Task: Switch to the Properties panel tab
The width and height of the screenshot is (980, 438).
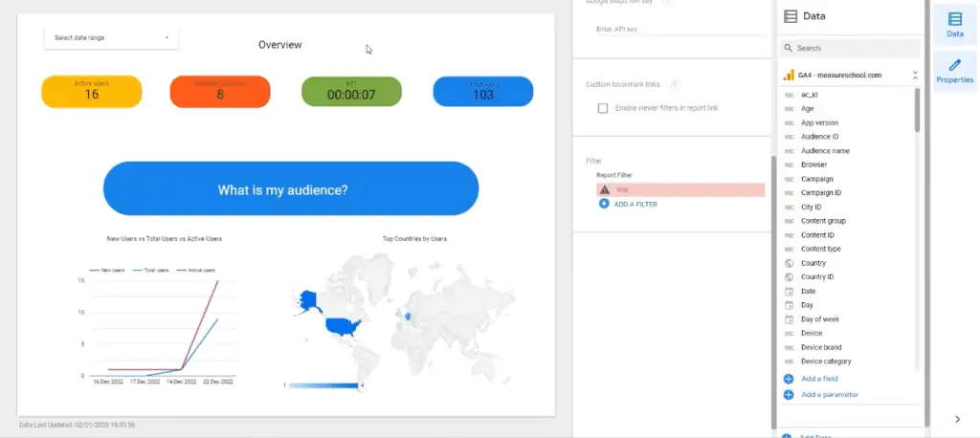Action: pos(954,71)
